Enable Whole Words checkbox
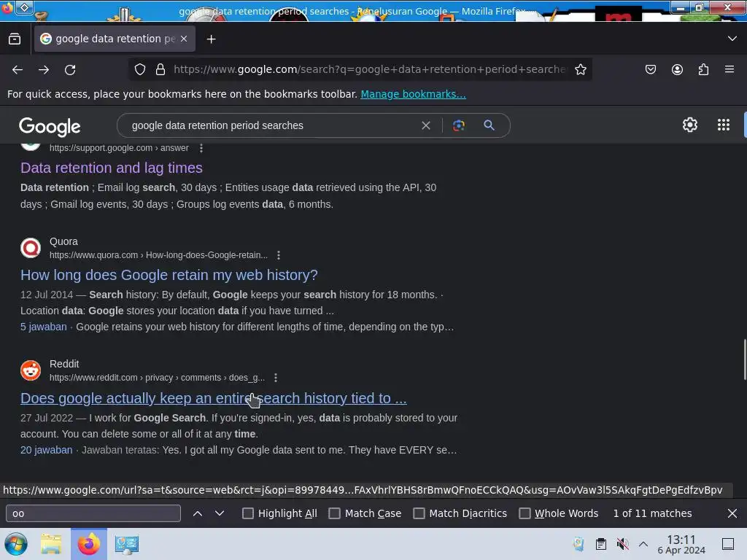 pos(525,514)
